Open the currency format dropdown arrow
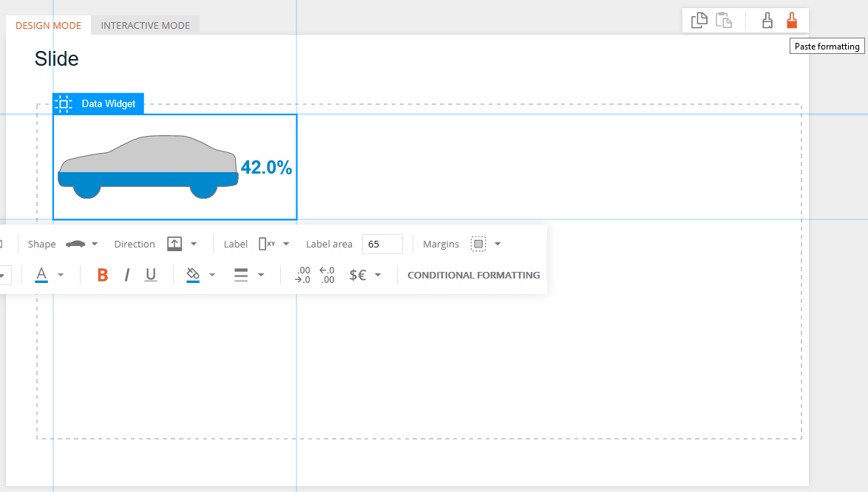 pyautogui.click(x=378, y=275)
